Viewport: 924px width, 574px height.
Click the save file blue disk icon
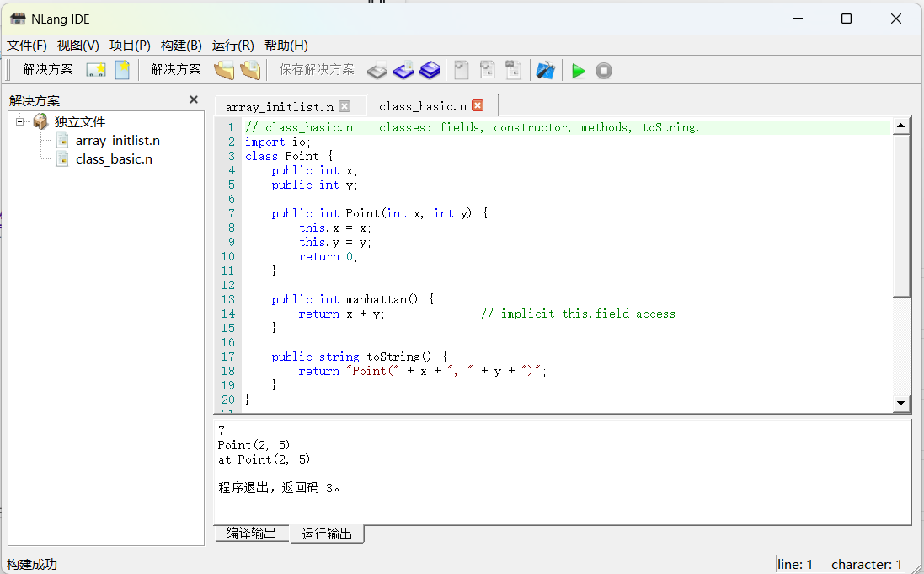(403, 70)
